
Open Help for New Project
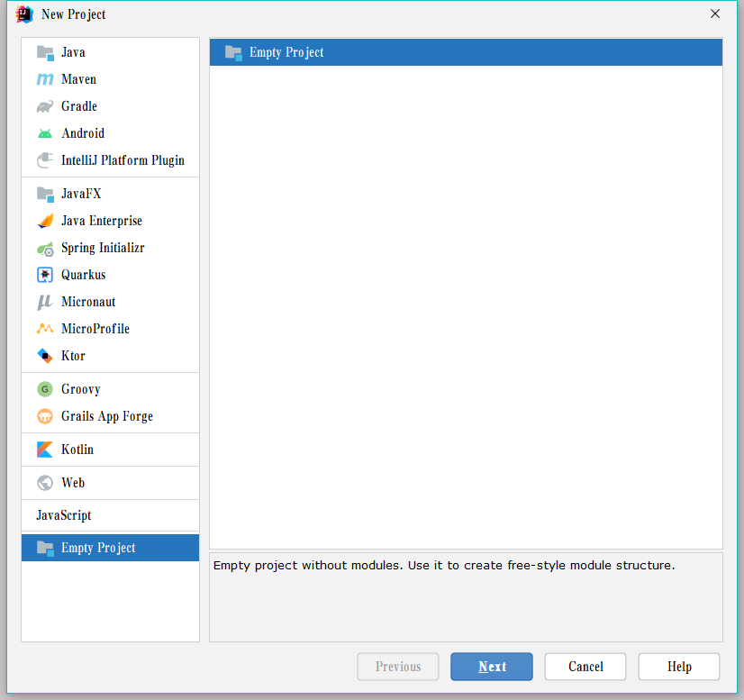(679, 667)
